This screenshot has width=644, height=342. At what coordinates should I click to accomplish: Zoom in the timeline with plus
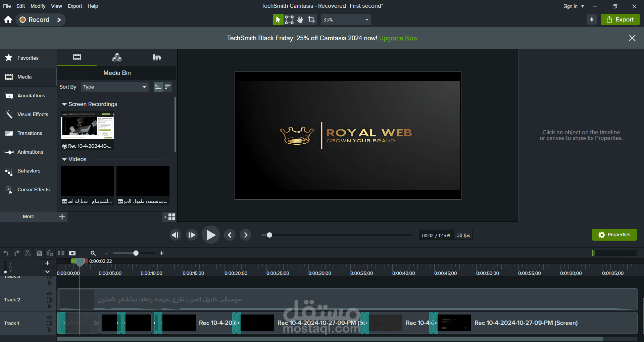tap(162, 253)
